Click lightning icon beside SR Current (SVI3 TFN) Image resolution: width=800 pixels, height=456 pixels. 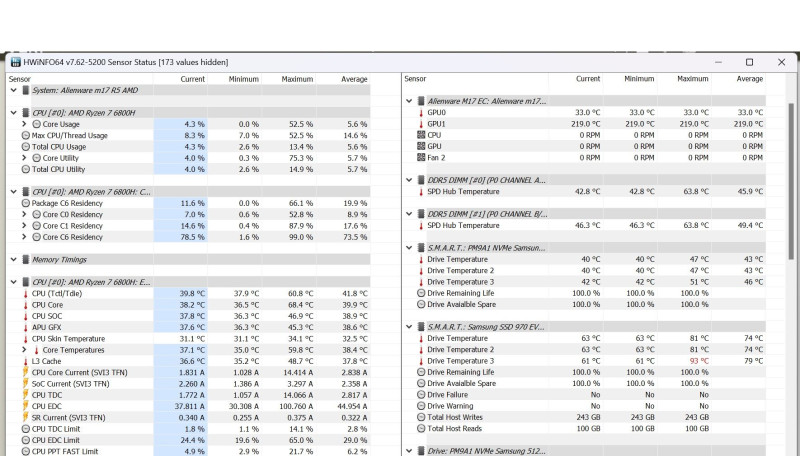(26, 417)
